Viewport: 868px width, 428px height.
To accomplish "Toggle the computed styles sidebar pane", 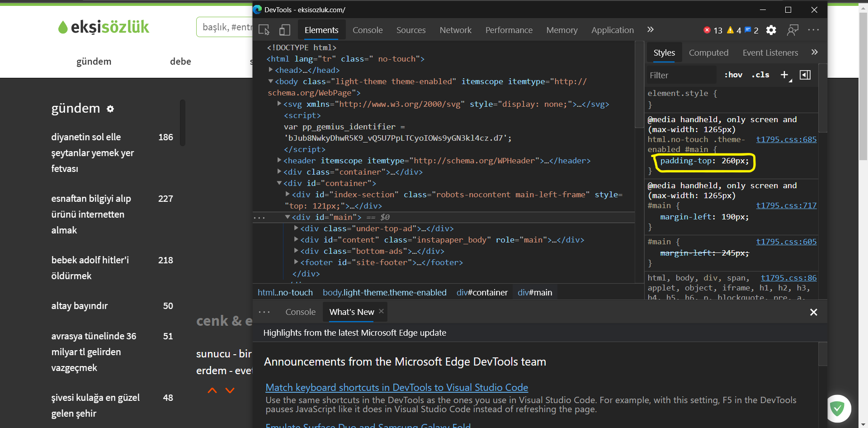I will [x=805, y=75].
